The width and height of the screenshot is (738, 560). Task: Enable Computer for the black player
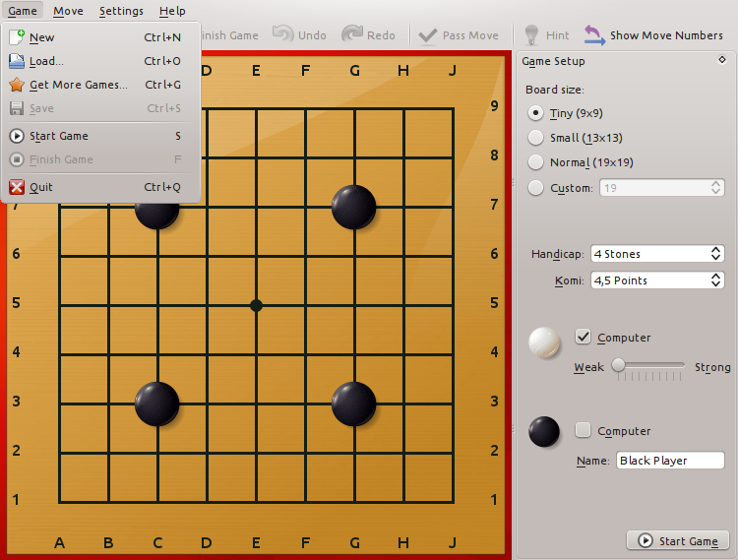[584, 431]
